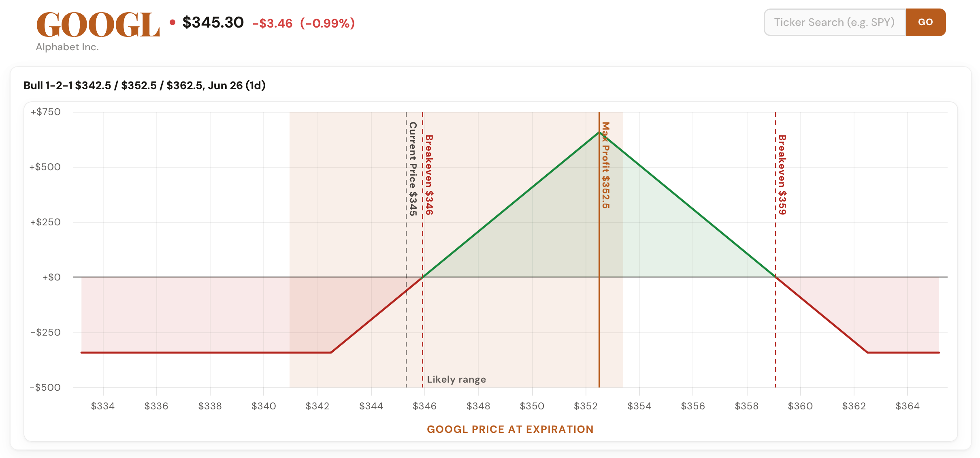Click the -$250 y-axis label
Viewport: 980px width, 458px height.
coord(46,332)
